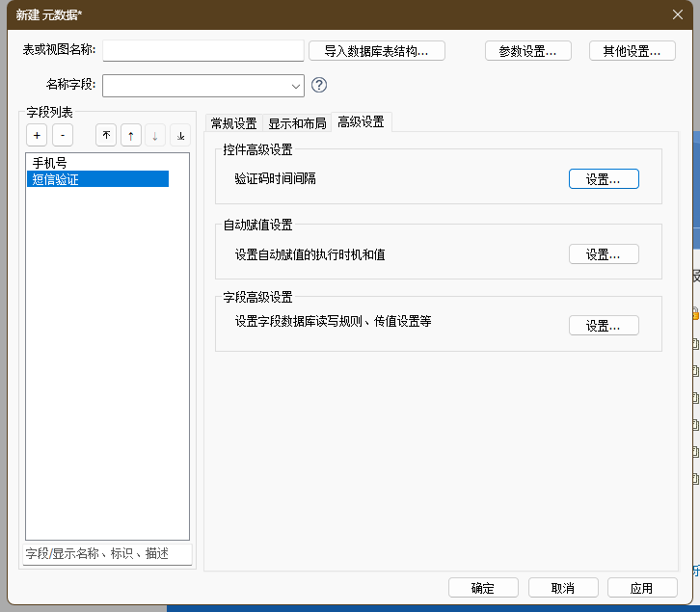Switch to the 常规设置 tab
This screenshot has width=700, height=612.
(233, 122)
